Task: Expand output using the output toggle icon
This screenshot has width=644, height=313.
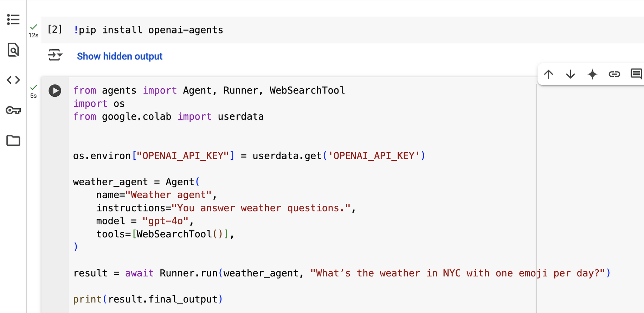Action: coord(55,55)
